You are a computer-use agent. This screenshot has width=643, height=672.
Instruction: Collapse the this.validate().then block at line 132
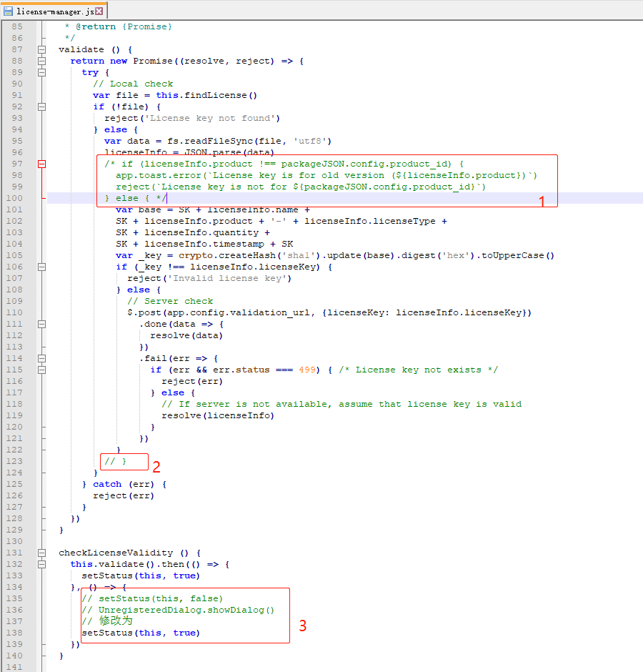[41, 565]
